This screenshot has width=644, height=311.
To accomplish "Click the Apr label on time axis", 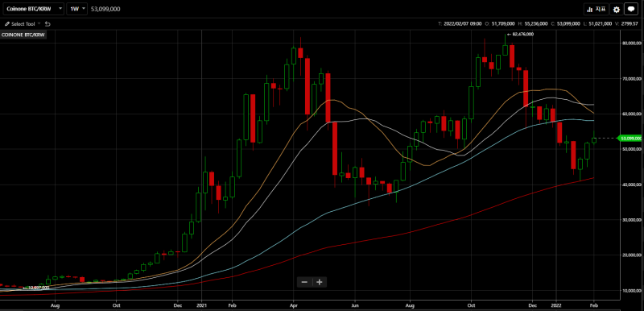I will point(293,305).
